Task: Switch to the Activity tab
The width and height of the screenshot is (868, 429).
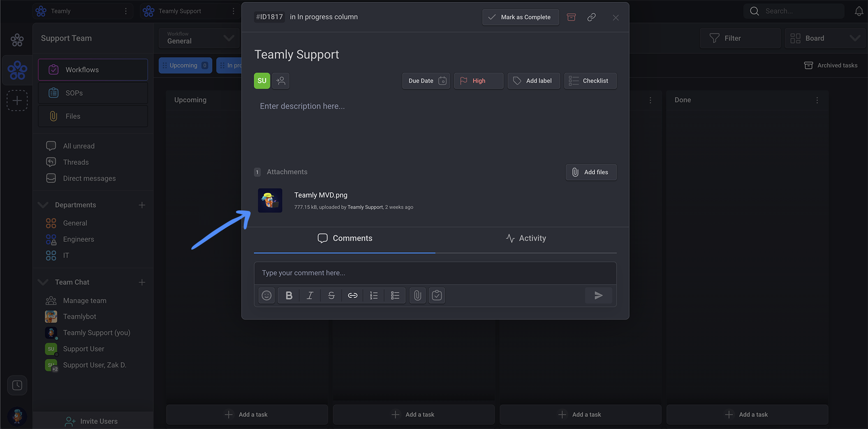Action: [x=526, y=238]
